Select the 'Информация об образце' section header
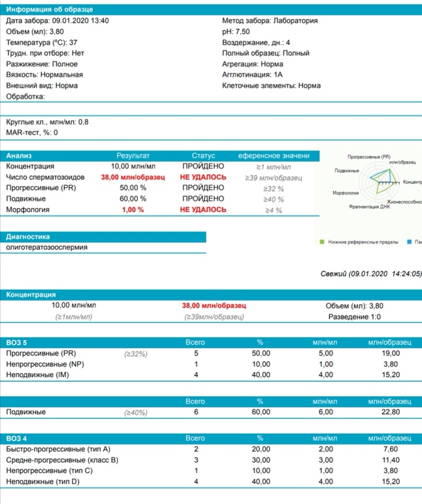 49,9
